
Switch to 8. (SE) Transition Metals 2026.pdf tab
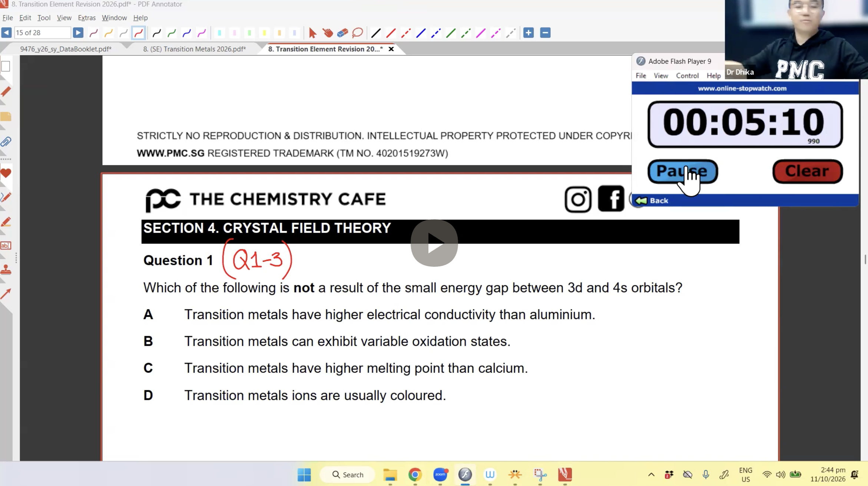click(195, 49)
